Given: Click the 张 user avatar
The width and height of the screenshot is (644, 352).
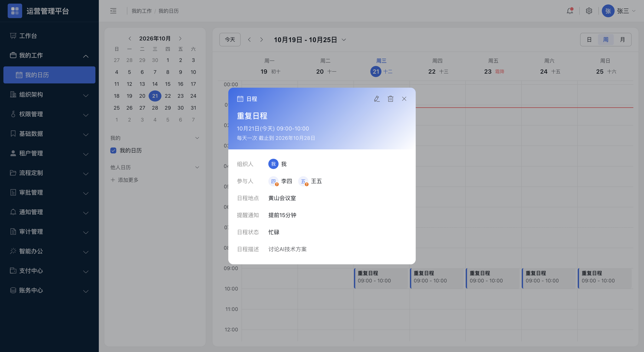Looking at the screenshot, I should coord(608,11).
